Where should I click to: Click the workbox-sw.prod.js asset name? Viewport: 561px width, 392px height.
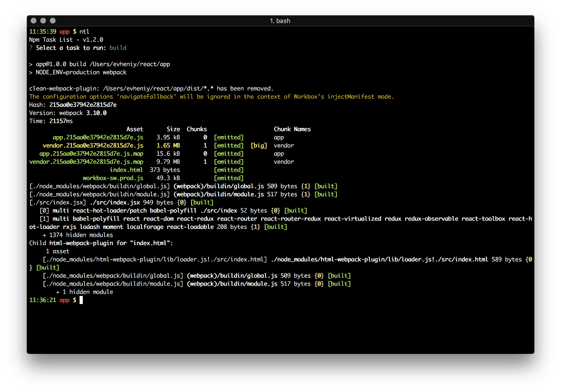[113, 178]
